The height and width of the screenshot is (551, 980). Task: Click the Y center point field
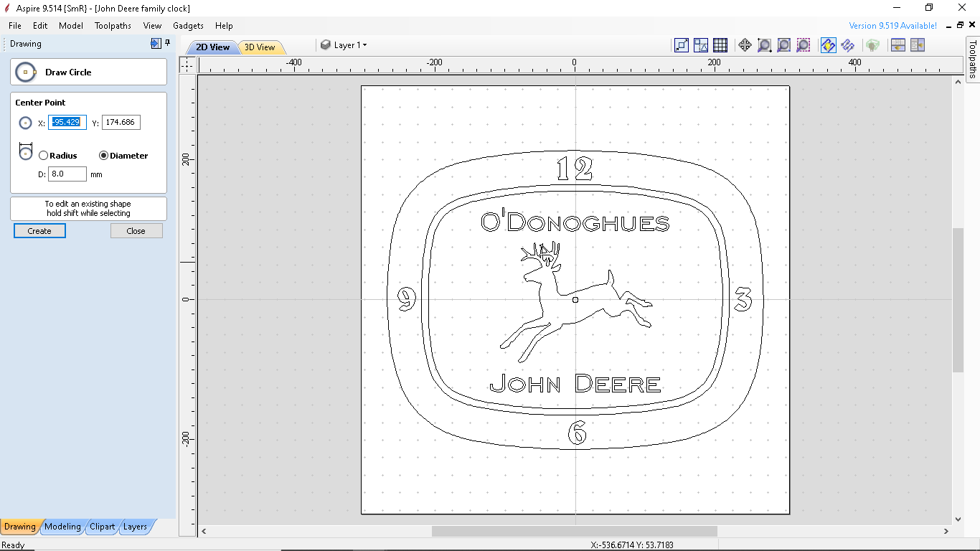(121, 123)
